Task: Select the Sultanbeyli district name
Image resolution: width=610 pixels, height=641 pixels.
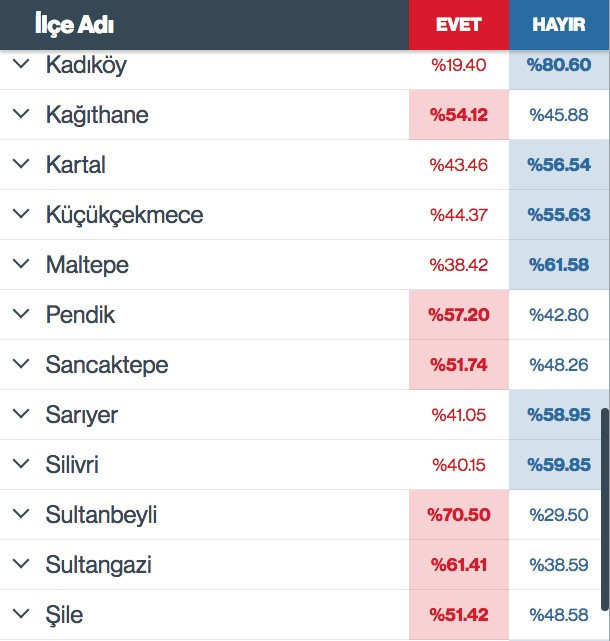Action: click(101, 515)
